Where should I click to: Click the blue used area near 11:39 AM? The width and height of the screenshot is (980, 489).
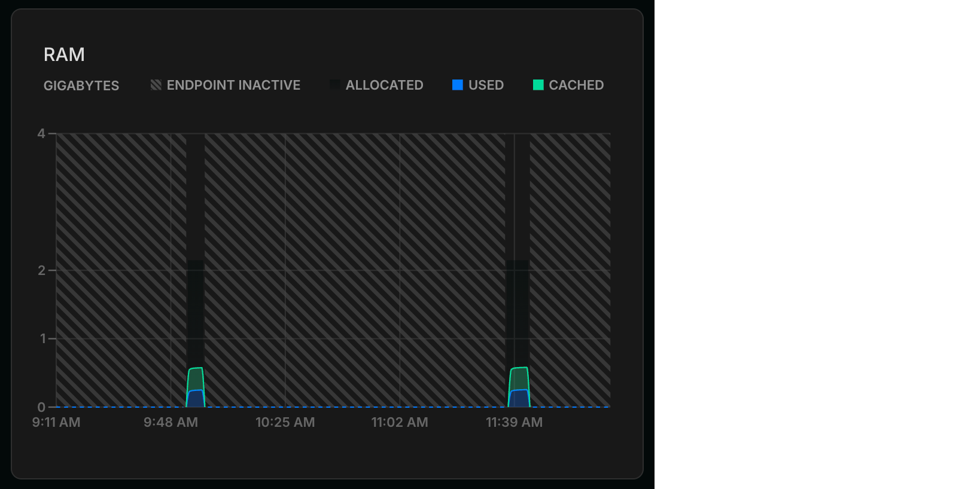tap(519, 399)
